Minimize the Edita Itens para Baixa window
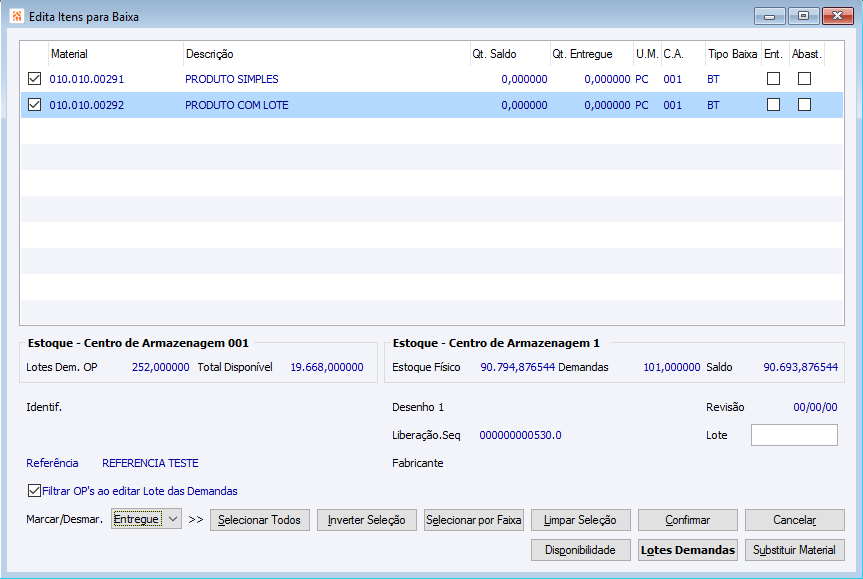 pyautogui.click(x=769, y=16)
